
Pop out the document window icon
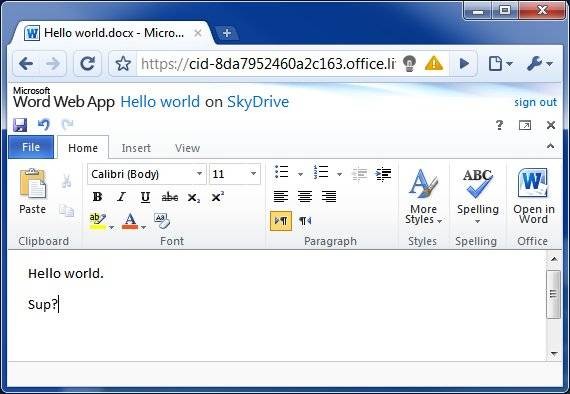coord(525,125)
